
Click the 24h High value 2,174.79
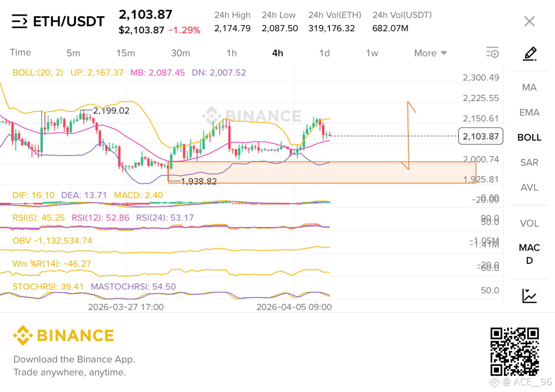[x=233, y=28]
